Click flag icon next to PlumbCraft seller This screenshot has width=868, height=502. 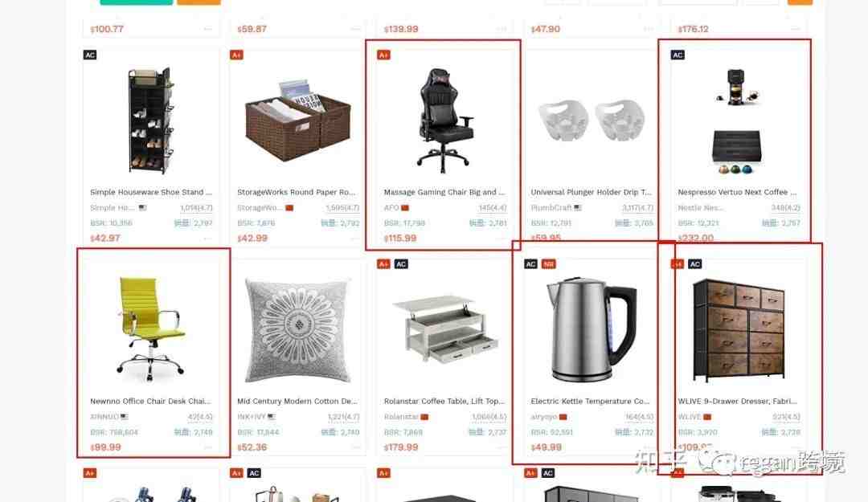[x=578, y=207]
